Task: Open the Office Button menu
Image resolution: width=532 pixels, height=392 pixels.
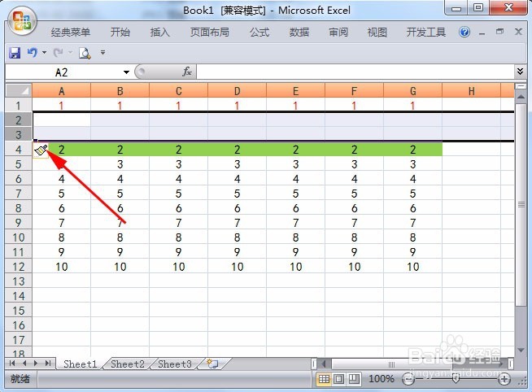Action: click(22, 22)
